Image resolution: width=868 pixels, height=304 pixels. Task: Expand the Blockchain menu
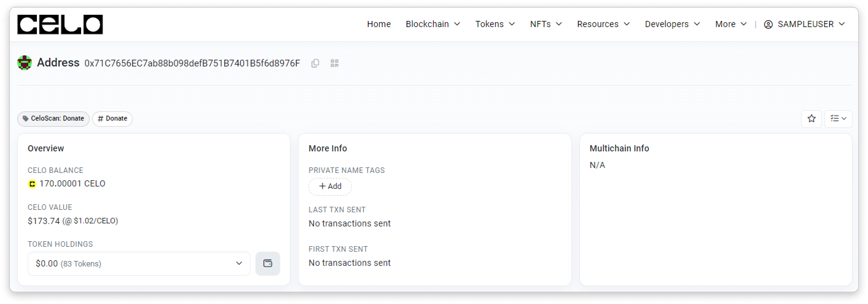pos(433,24)
